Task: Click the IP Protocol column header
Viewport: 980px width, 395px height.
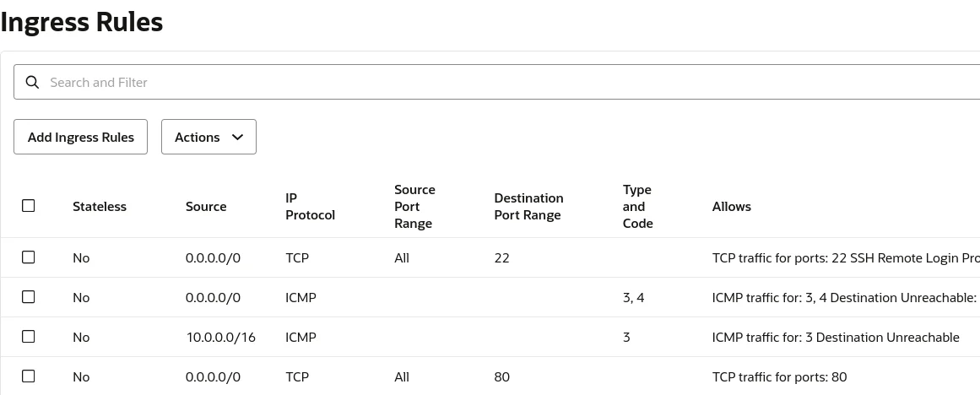Action: (310, 207)
